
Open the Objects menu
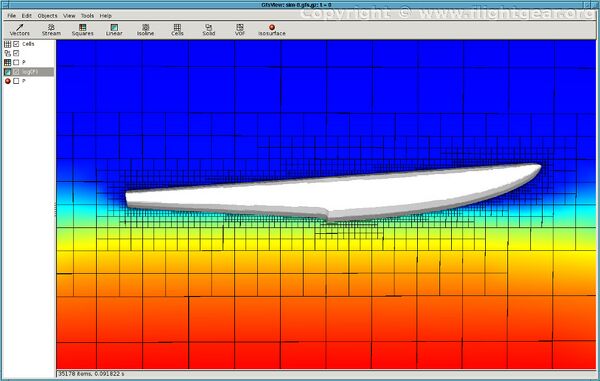point(47,16)
